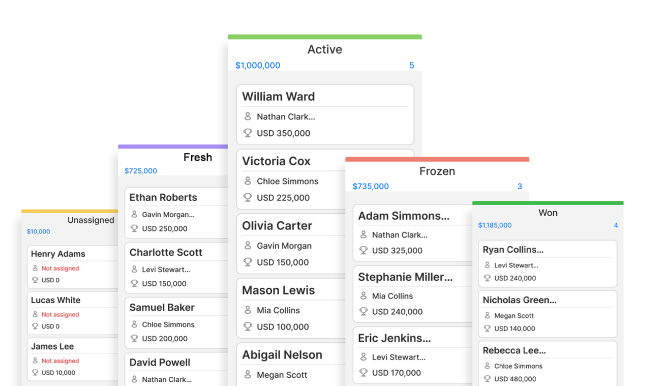Click the trophy icon next to USD 100,000
The image size is (647, 386).
click(x=248, y=327)
